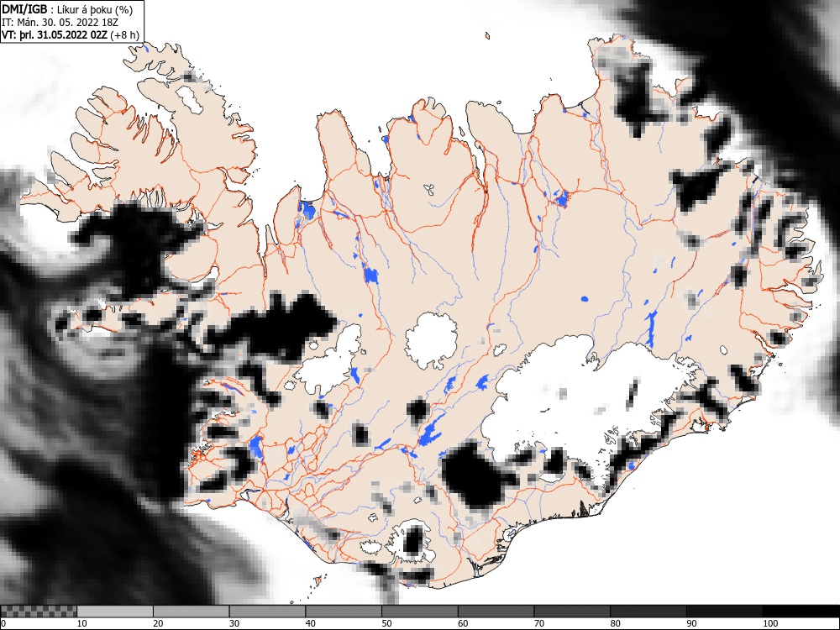
Task: Click the initial time line 'IT: Mán. 30. 05. 2022 18Z'
Action: click(60, 23)
